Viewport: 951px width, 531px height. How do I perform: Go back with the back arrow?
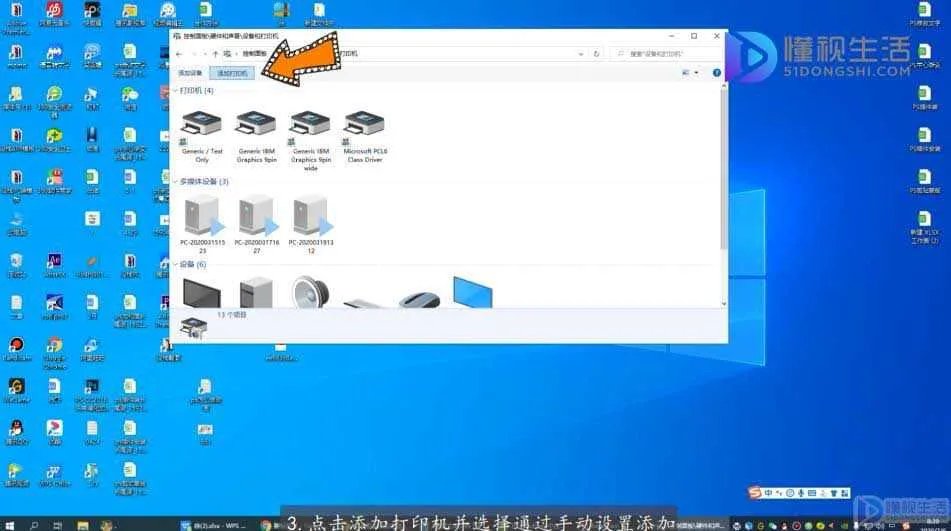(180, 54)
